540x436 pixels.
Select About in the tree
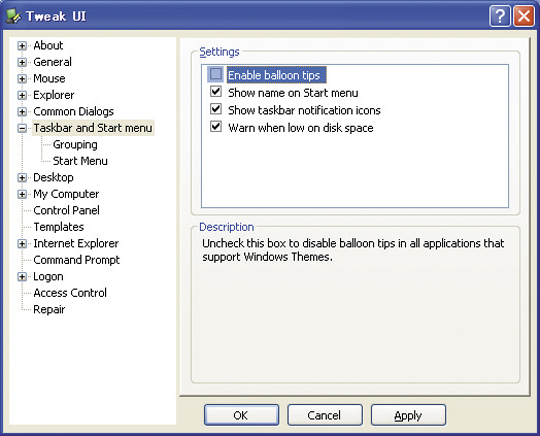click(x=48, y=45)
